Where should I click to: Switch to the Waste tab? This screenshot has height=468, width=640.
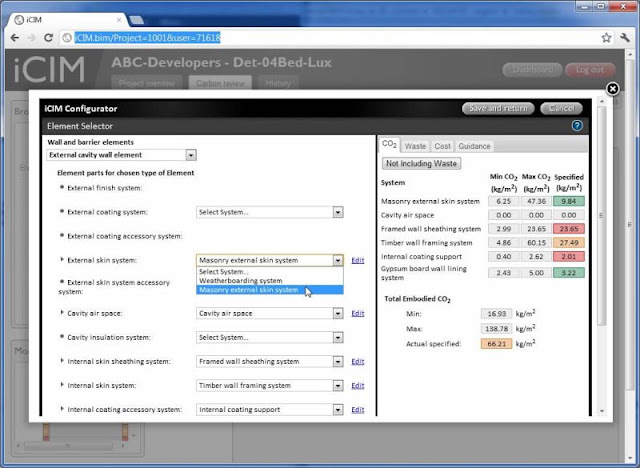tap(416, 146)
